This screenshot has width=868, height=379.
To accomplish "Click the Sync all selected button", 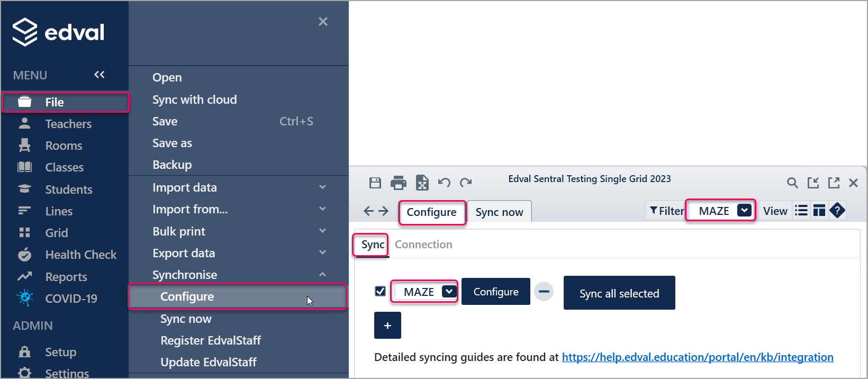I will tap(619, 293).
